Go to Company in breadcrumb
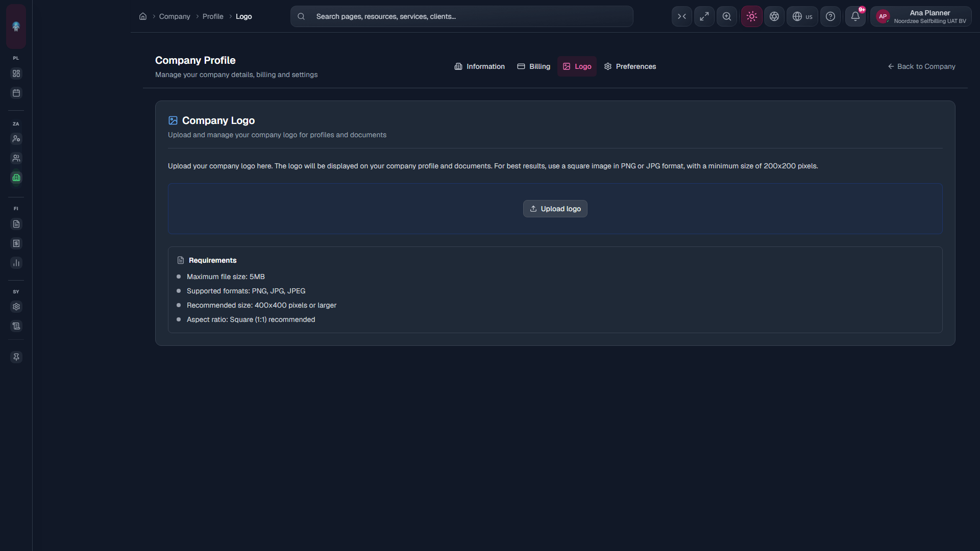This screenshot has height=551, width=980. (175, 16)
